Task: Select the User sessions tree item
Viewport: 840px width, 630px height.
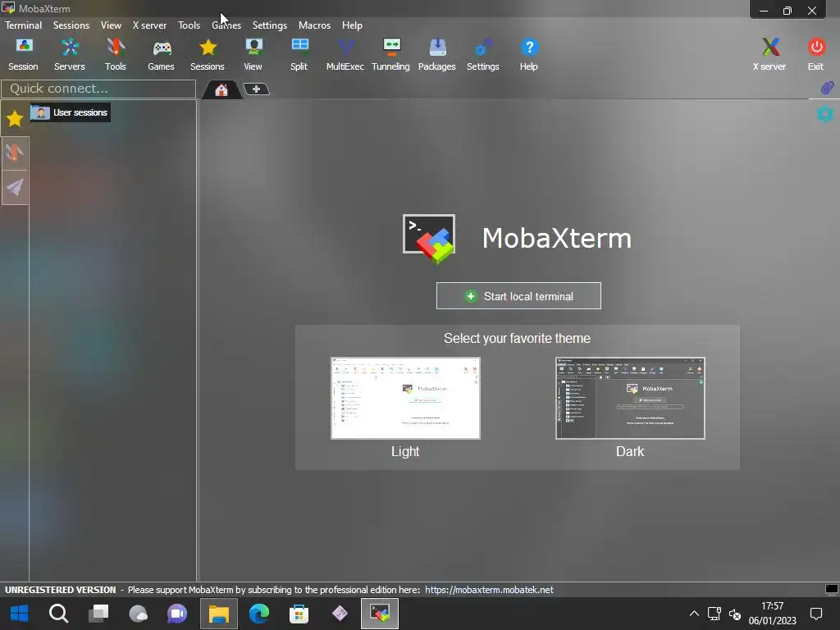Action: (x=71, y=112)
